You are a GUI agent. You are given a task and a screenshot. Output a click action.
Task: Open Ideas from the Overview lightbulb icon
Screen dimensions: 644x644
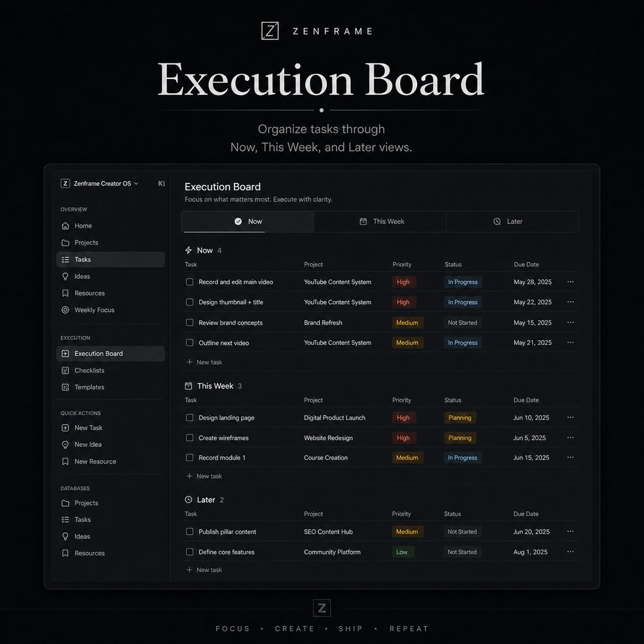coord(65,276)
